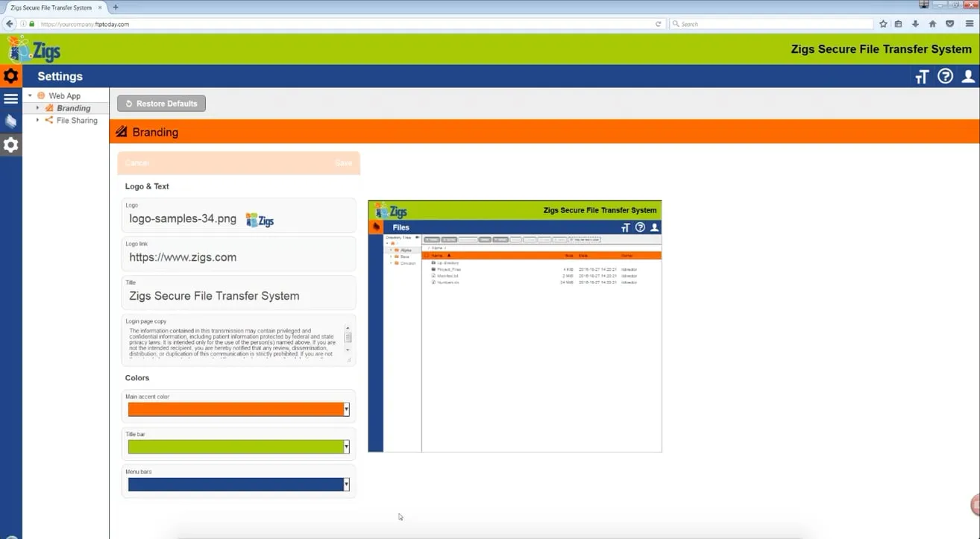Click the Menu bars blue color swatch
The image size is (980, 539).
point(235,485)
